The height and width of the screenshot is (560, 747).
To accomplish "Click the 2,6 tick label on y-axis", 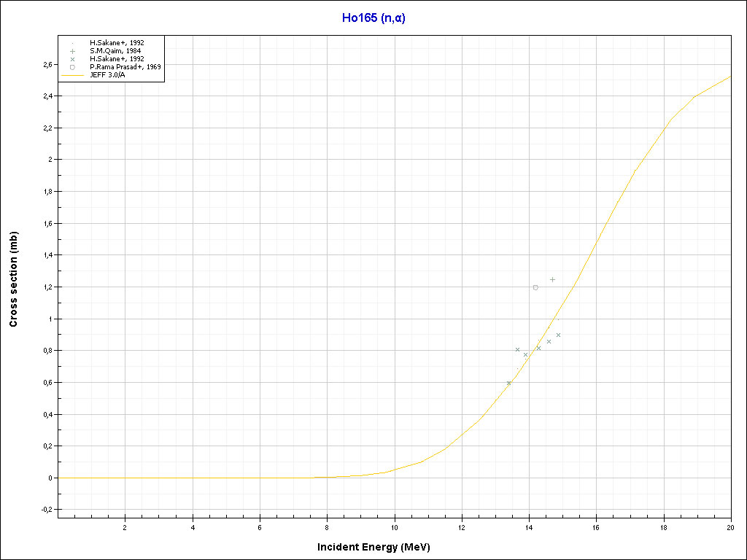I will pyautogui.click(x=47, y=64).
